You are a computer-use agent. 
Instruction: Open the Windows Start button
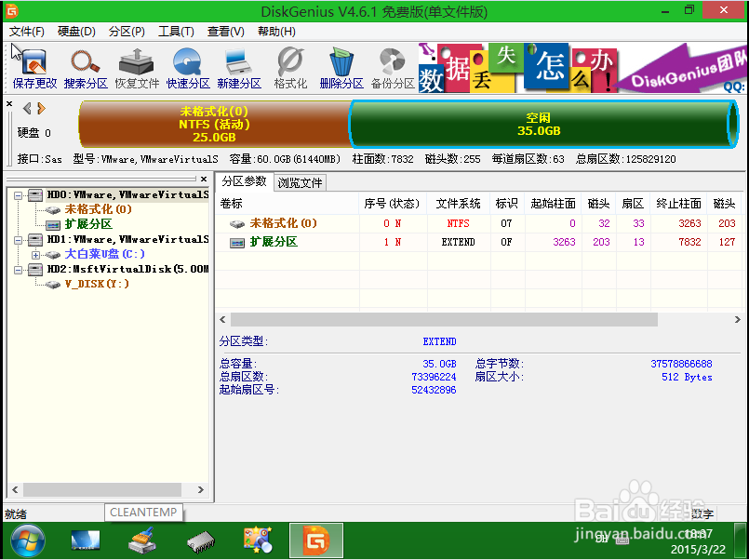[28, 540]
